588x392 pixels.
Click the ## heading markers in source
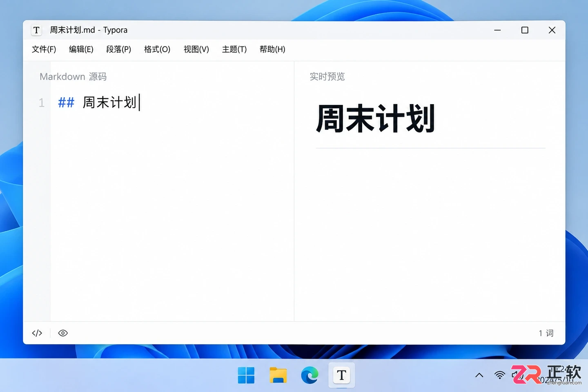66,102
